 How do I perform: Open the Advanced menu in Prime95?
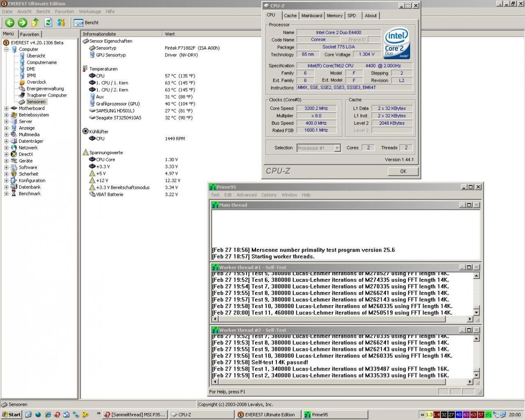(x=246, y=195)
